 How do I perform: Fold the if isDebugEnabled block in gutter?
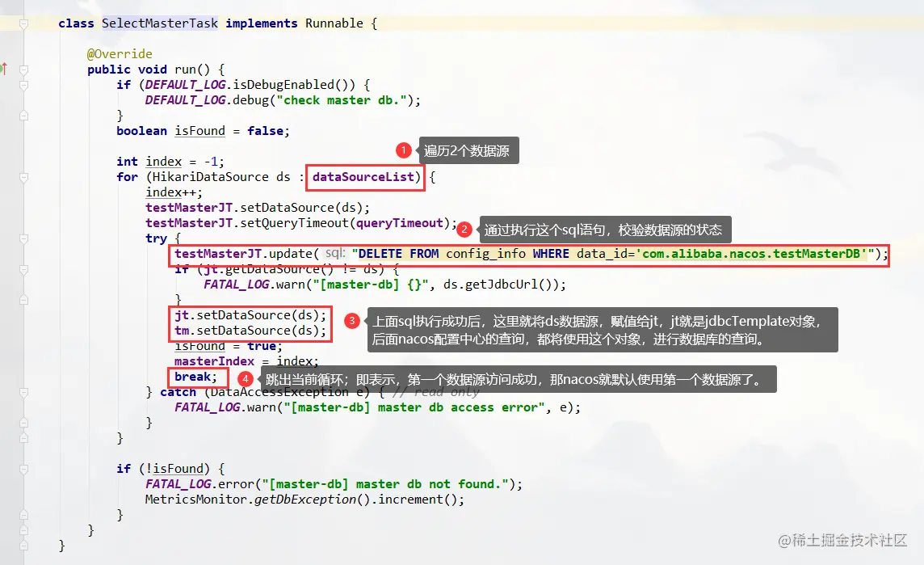click(x=23, y=85)
